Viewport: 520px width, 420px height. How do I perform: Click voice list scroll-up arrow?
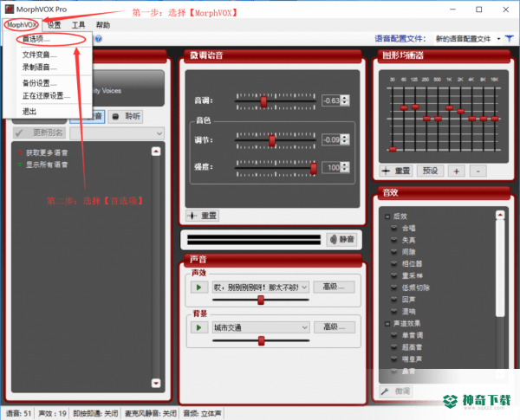(x=156, y=152)
